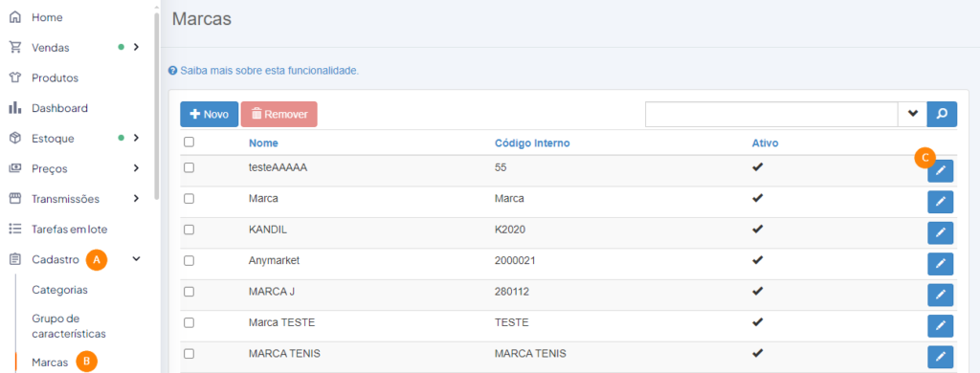This screenshot has height=373, width=980.
Task: Click the magnifier search button
Action: coord(942,115)
